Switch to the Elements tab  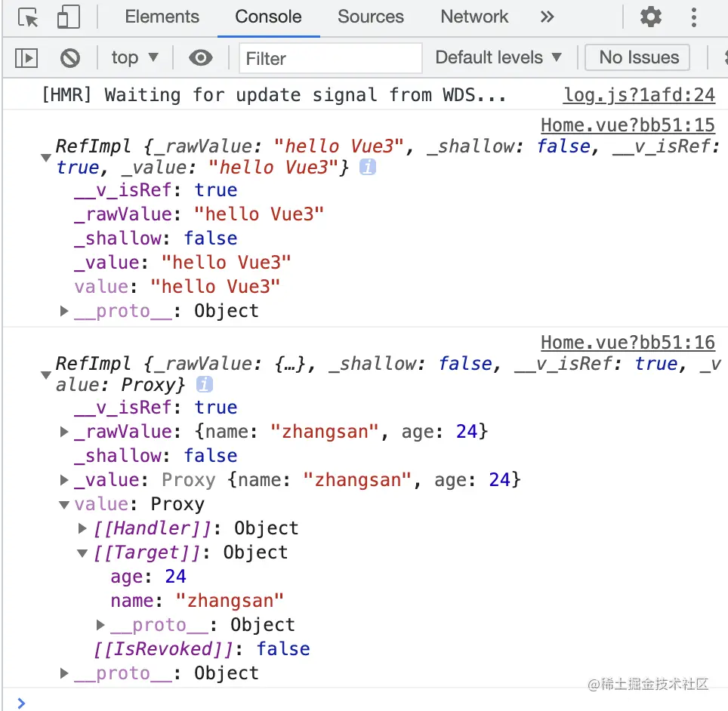coord(162,17)
